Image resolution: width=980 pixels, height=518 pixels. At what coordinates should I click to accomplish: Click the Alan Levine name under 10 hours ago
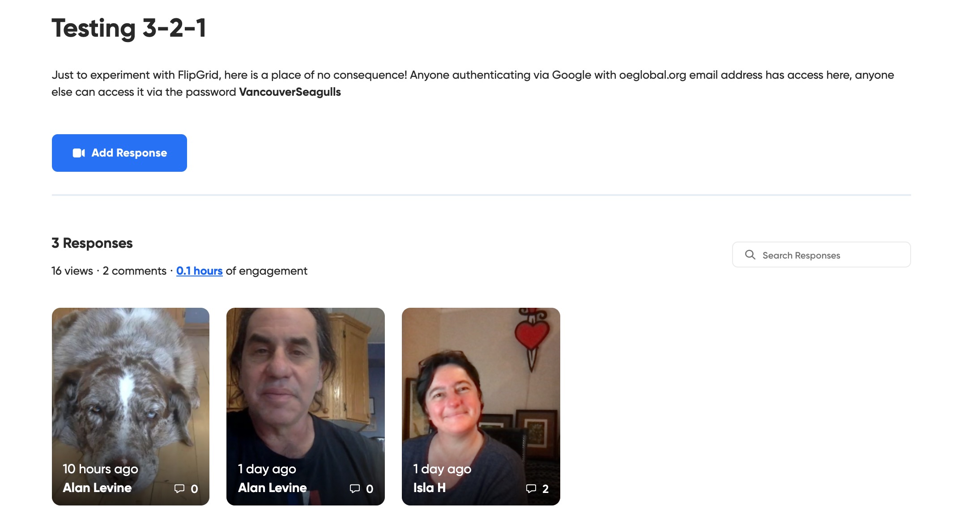97,488
